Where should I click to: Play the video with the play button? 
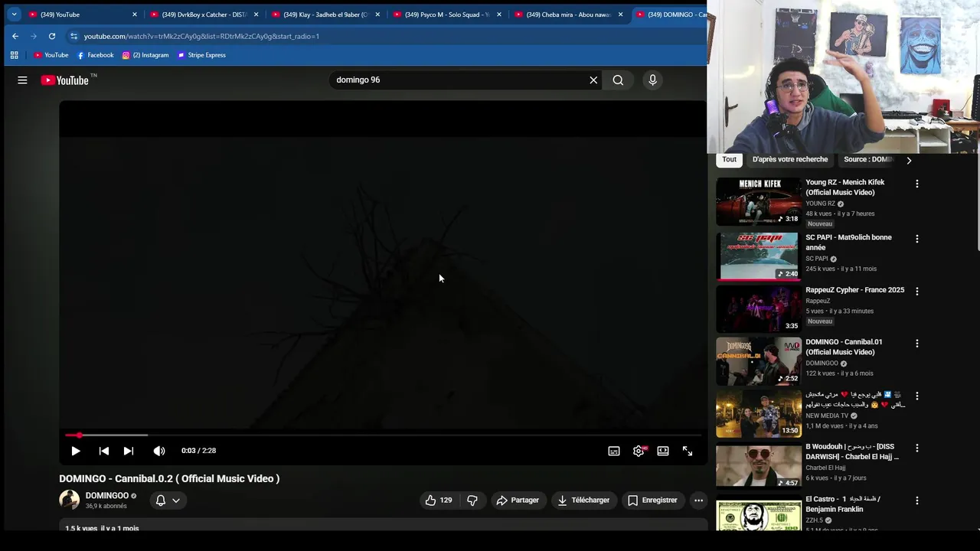76,451
